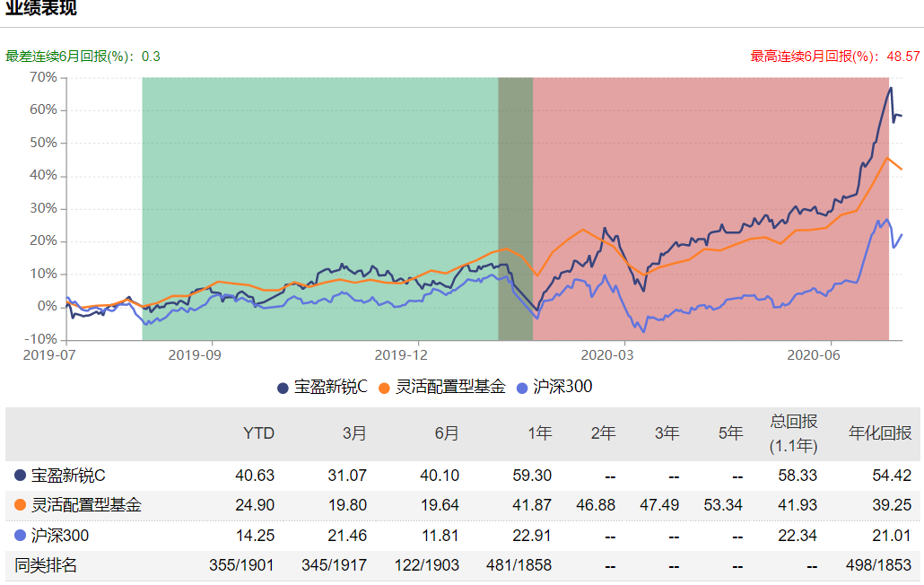Click the 70% y-axis label

tap(43, 77)
